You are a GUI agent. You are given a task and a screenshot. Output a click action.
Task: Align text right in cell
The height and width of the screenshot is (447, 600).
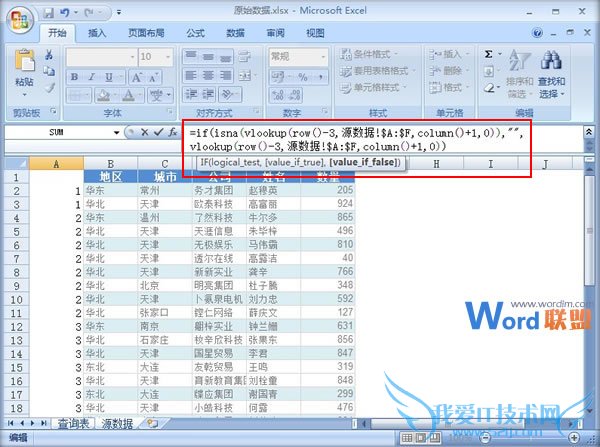click(x=225, y=76)
